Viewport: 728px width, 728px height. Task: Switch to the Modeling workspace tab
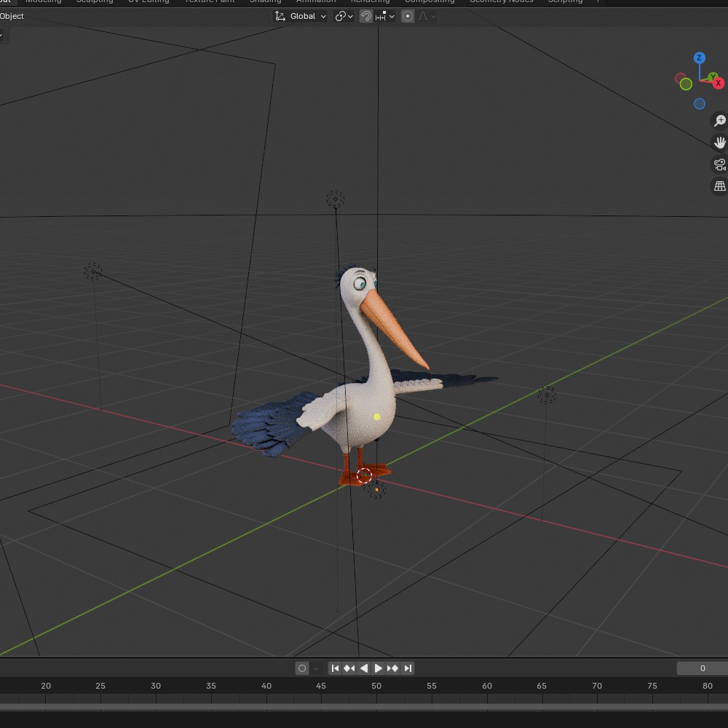[x=43, y=2]
